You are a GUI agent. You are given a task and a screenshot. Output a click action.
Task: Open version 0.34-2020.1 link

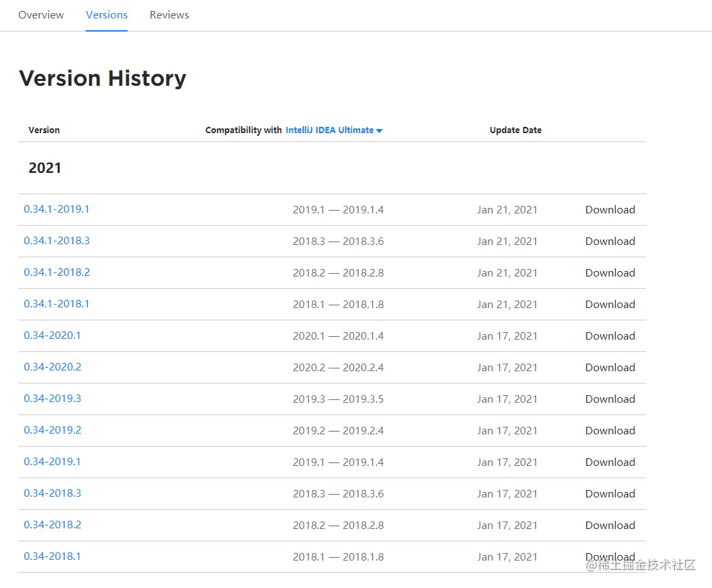52,336
